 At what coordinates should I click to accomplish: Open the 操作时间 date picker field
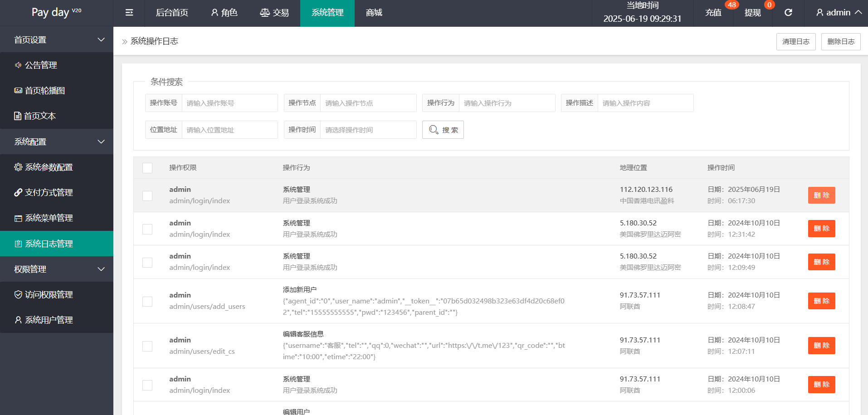368,130
